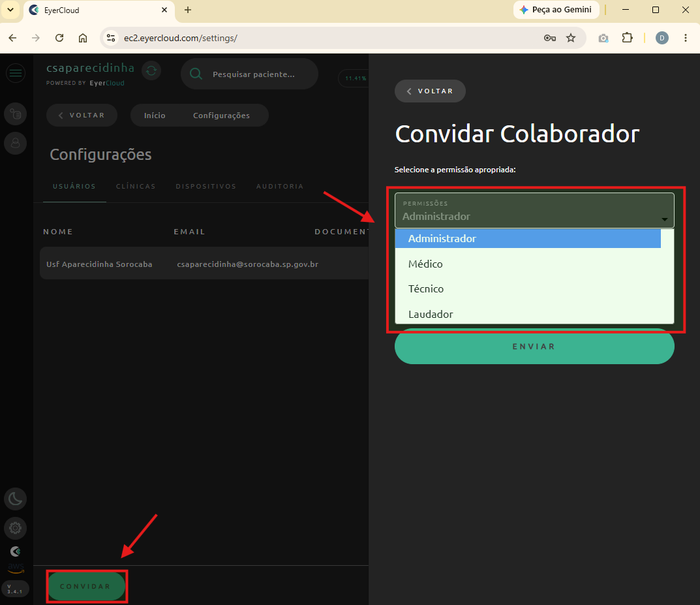Open a new browser tab
The height and width of the screenshot is (605, 700).
[x=188, y=10]
